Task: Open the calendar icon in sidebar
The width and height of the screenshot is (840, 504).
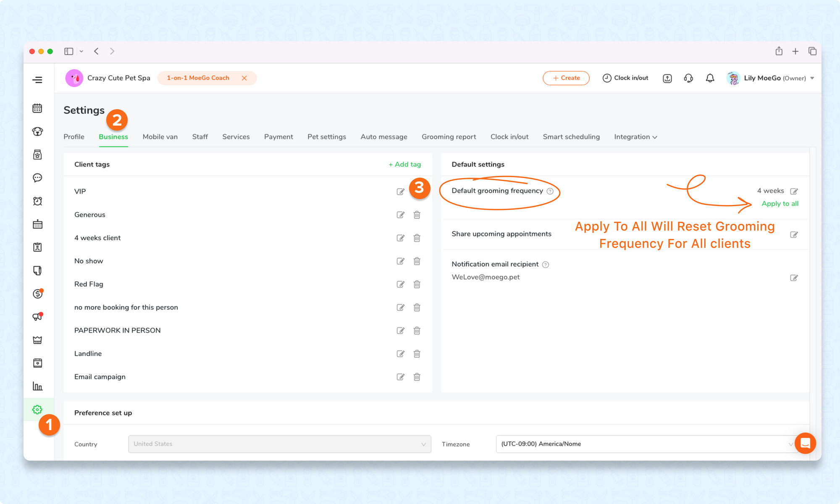Action: point(37,108)
